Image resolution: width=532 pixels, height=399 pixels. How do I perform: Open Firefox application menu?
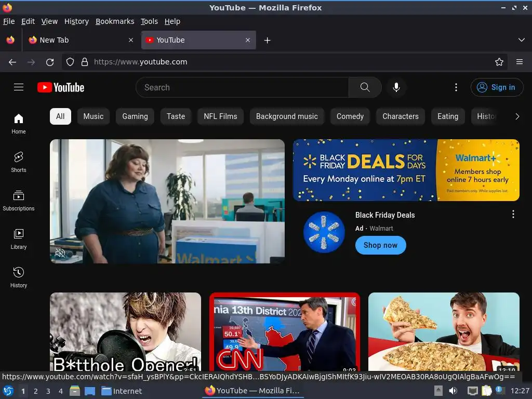pyautogui.click(x=519, y=62)
